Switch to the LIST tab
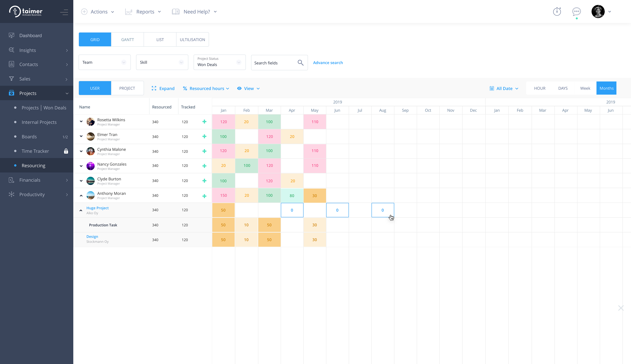631x364 pixels. 160,39
